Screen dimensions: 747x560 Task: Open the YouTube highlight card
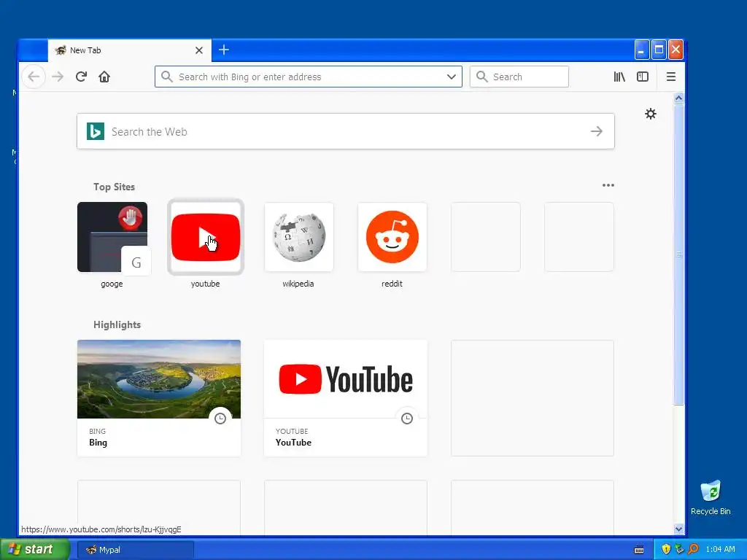pyautogui.click(x=345, y=398)
